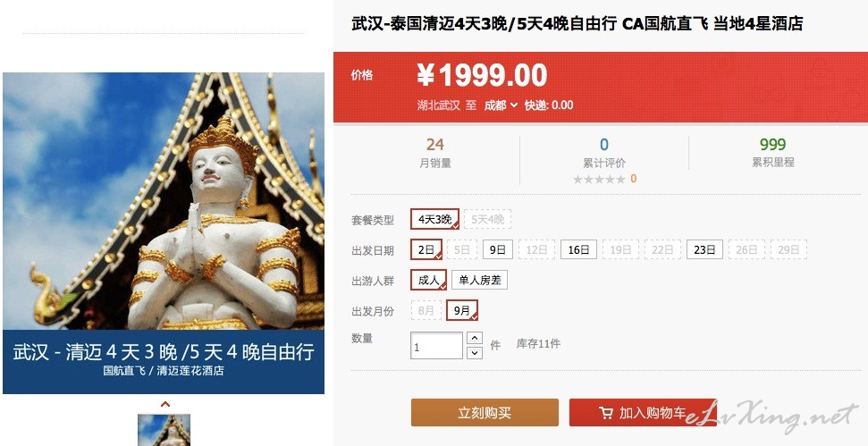Select the 4天3晚 package option
The image size is (868, 446).
(435, 219)
